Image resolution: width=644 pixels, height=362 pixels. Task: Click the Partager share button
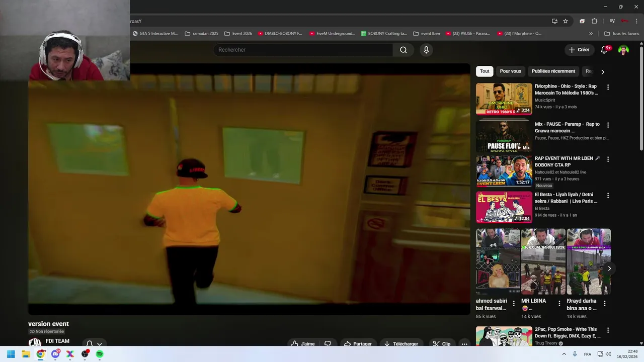(x=357, y=344)
